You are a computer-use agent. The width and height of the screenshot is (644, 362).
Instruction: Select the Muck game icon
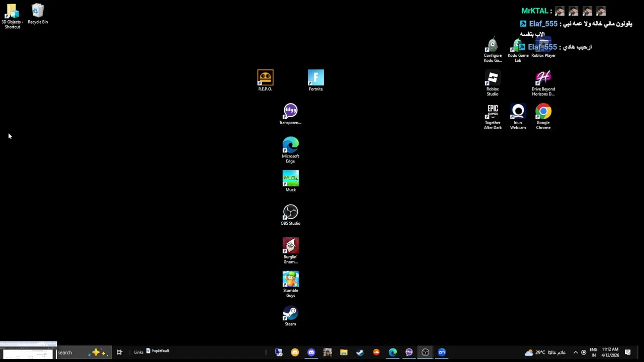click(x=290, y=182)
